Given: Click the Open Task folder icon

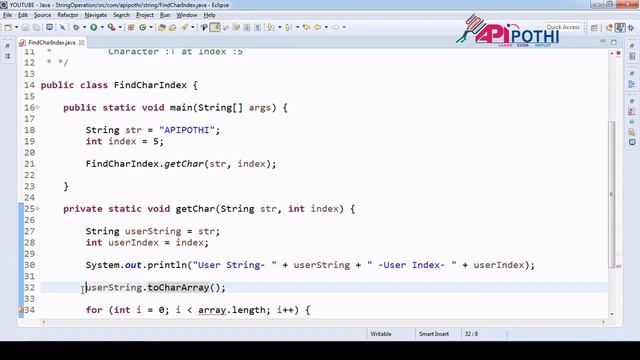Looking at the screenshot, I should tap(172, 27).
